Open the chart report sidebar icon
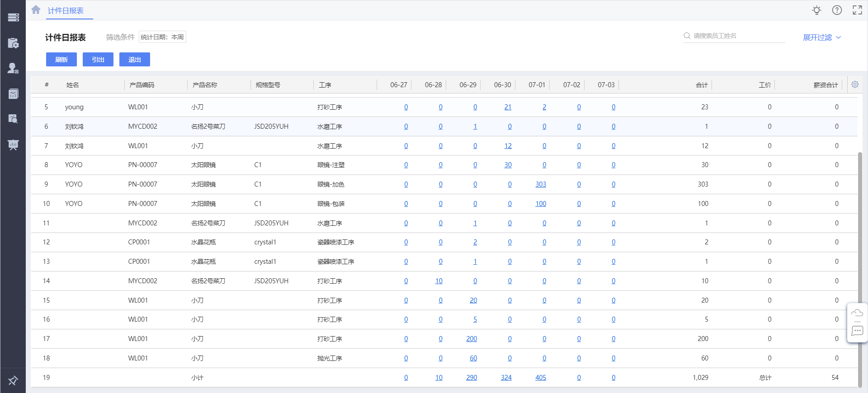 click(13, 94)
